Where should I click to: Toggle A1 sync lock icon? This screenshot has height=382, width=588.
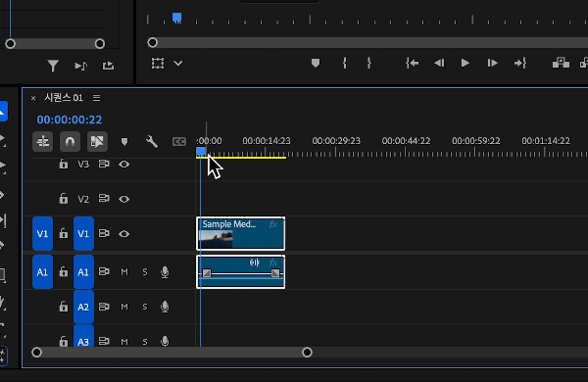tap(104, 271)
